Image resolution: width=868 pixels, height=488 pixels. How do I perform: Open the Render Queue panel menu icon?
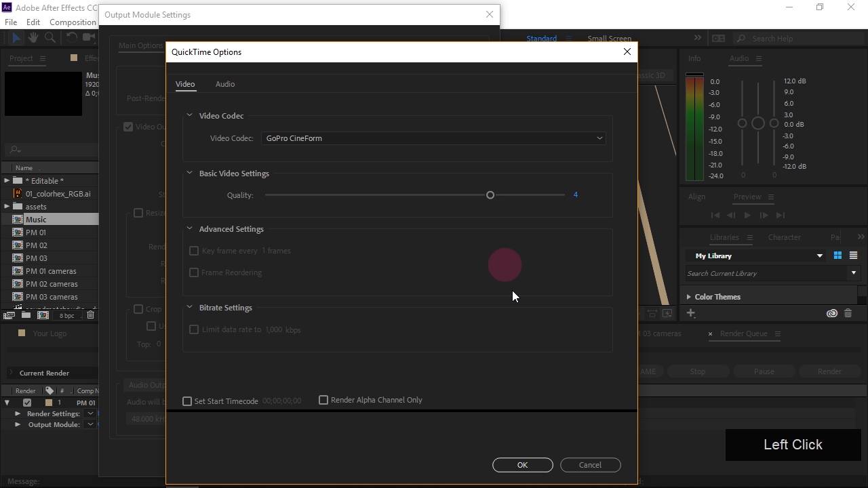coord(778,333)
